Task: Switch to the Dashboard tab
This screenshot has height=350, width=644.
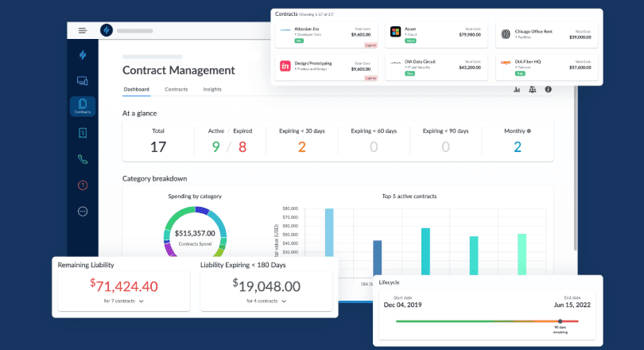Action: click(x=137, y=89)
